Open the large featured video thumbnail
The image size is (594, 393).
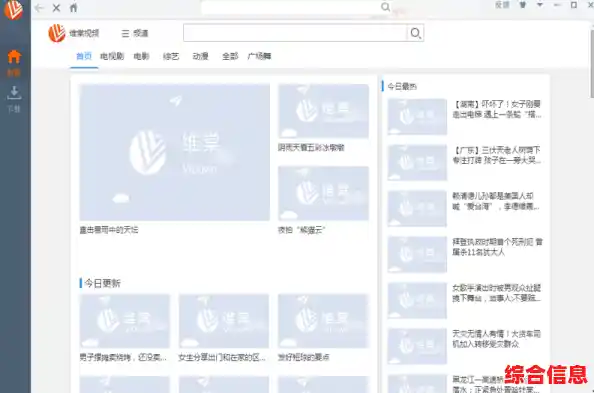[x=175, y=152]
